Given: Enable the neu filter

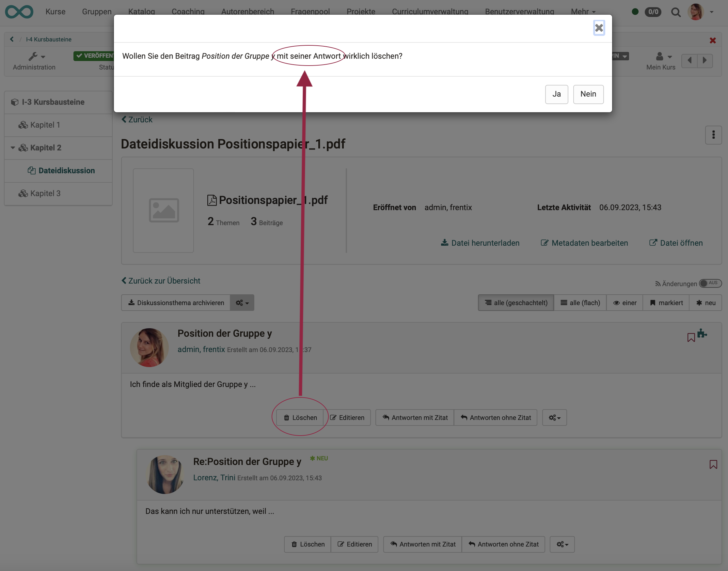Looking at the screenshot, I should coord(705,302).
